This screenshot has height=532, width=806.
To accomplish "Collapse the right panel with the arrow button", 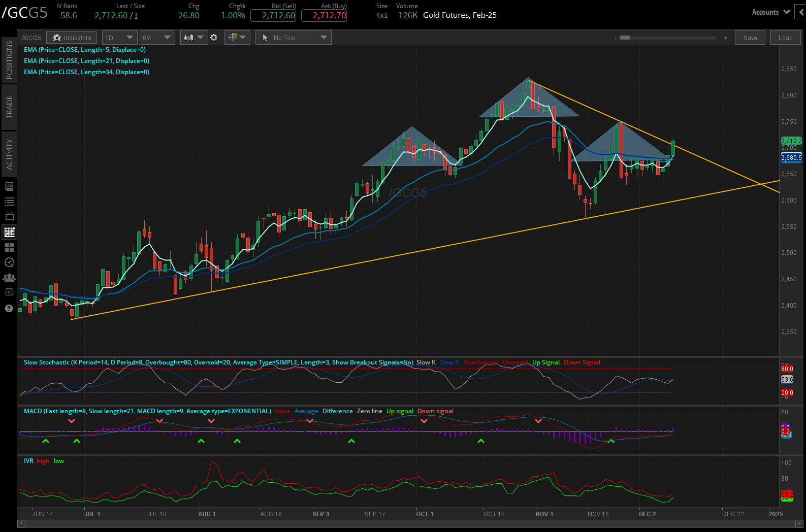I will tap(801, 12).
